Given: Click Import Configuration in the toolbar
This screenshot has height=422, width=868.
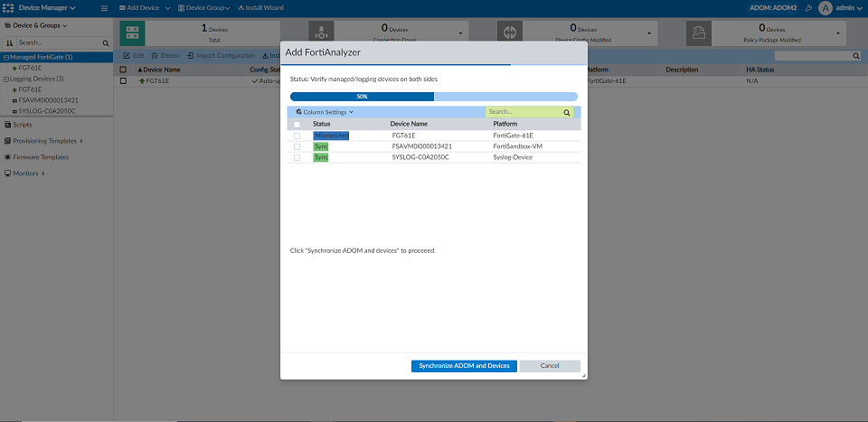Looking at the screenshot, I should tap(221, 56).
